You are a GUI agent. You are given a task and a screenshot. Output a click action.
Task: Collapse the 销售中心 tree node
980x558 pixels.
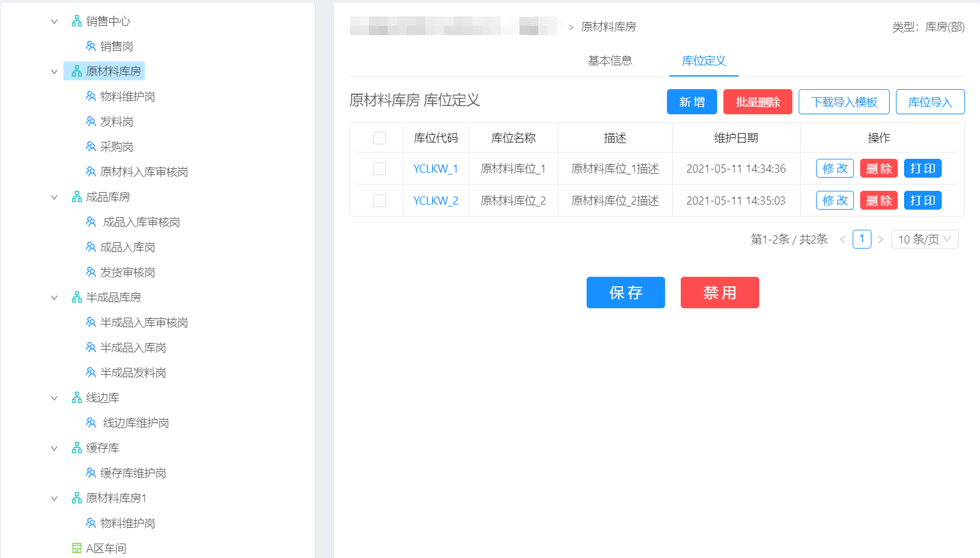pyautogui.click(x=54, y=21)
